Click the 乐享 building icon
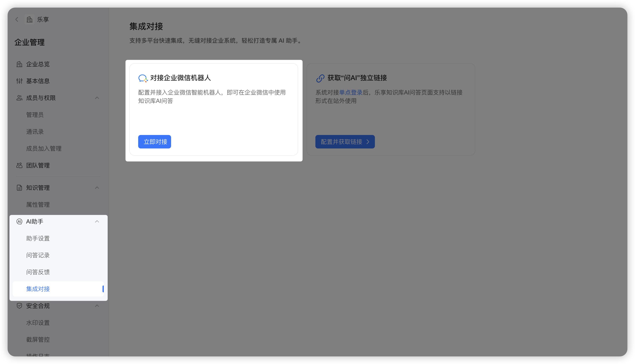The width and height of the screenshot is (635, 364). [x=30, y=19]
